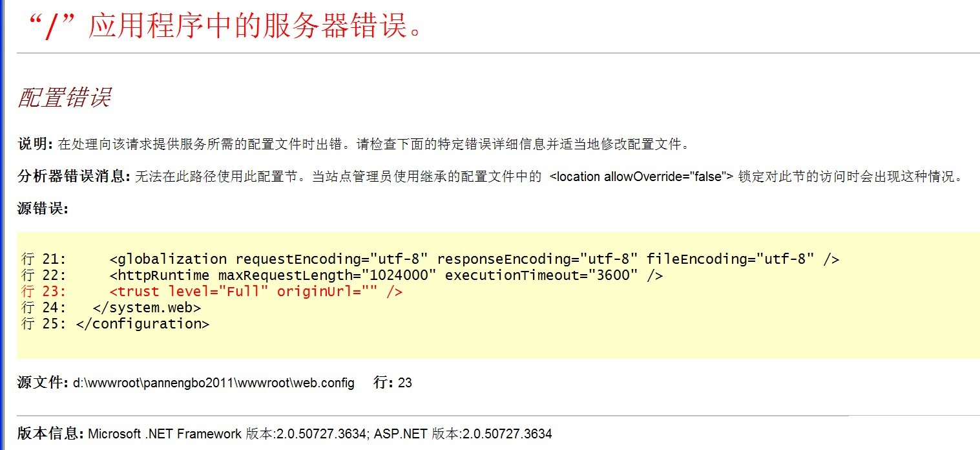The height and width of the screenshot is (450, 980).
Task: Click the closing configuration tag line
Action: [x=142, y=324]
